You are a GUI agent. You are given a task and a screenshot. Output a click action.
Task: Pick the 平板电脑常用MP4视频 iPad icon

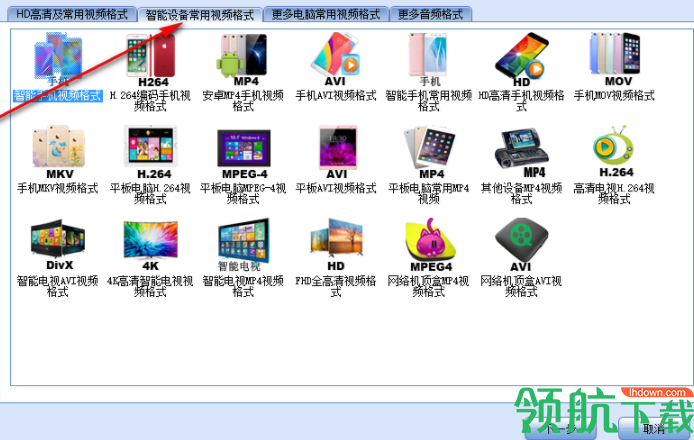[x=430, y=152]
